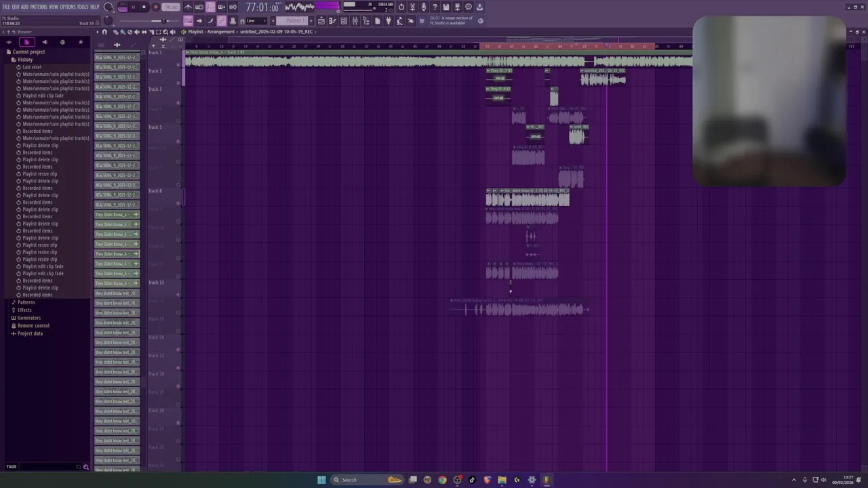Adjust the master volume knob
The height and width of the screenshot is (488, 868).
pyautogui.click(x=108, y=7)
